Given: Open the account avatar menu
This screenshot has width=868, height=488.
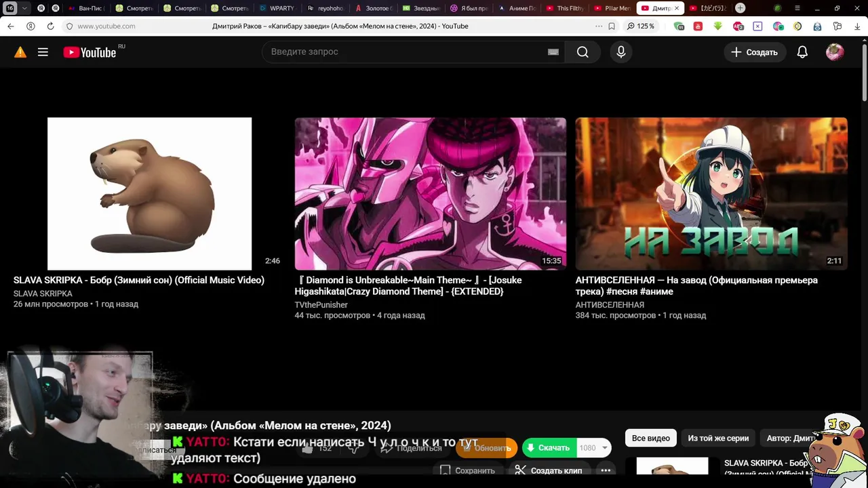Looking at the screenshot, I should (835, 52).
